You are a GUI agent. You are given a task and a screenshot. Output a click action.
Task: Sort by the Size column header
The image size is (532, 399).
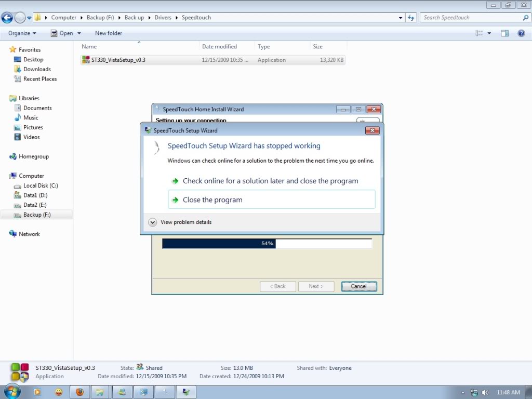click(328, 46)
